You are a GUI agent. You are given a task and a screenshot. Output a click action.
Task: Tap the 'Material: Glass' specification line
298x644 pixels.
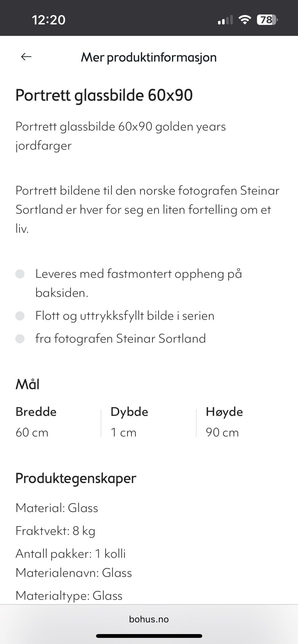coord(57,508)
